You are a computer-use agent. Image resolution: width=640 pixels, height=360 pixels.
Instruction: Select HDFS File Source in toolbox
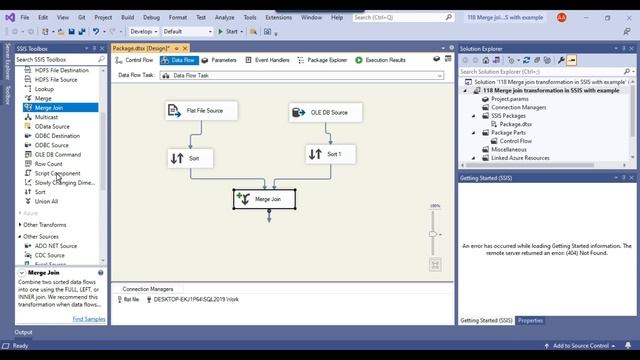tap(56, 80)
